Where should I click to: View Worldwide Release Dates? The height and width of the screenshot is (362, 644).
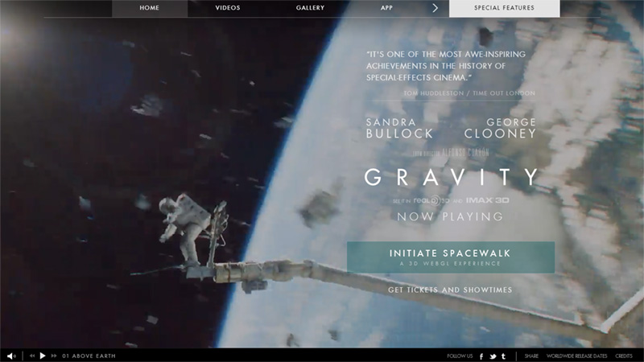pyautogui.click(x=576, y=356)
